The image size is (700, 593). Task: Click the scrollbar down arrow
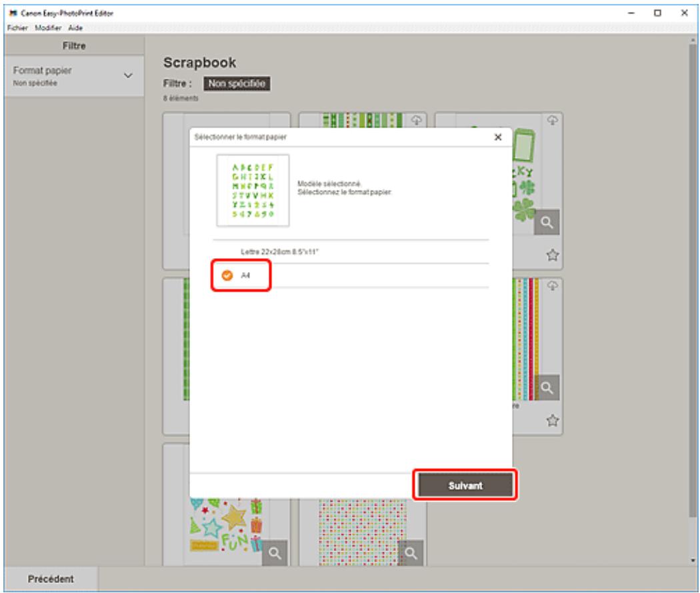click(693, 560)
